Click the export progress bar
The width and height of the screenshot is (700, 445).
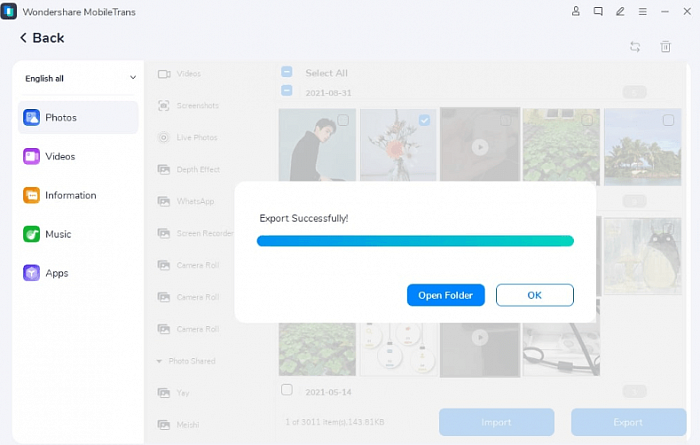pyautogui.click(x=415, y=241)
